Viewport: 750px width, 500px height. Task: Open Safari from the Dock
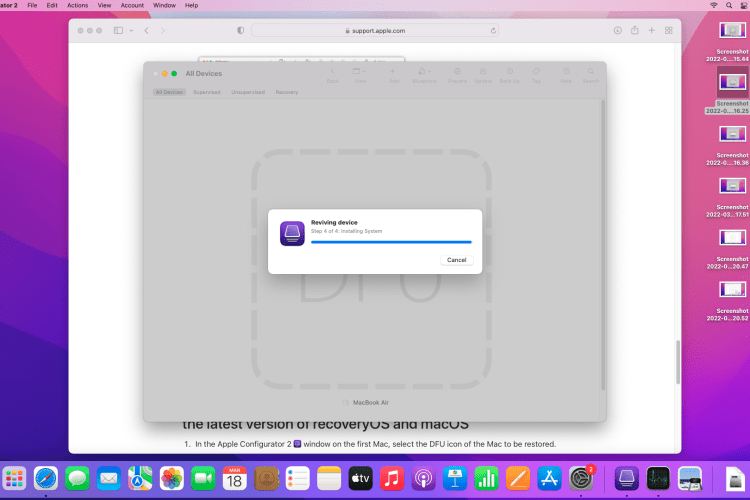(x=45, y=478)
